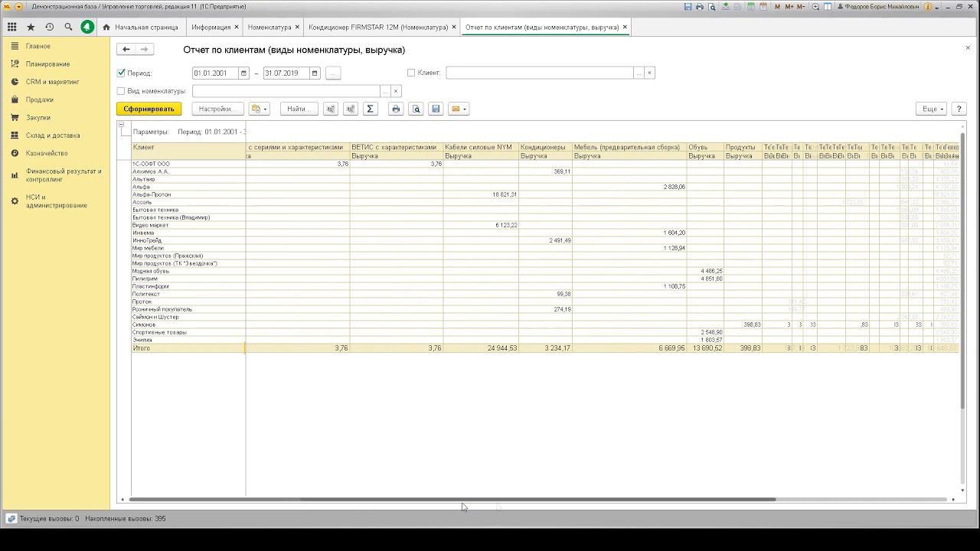Open help with the question mark button
The height and width of the screenshot is (551, 980).
pos(959,109)
